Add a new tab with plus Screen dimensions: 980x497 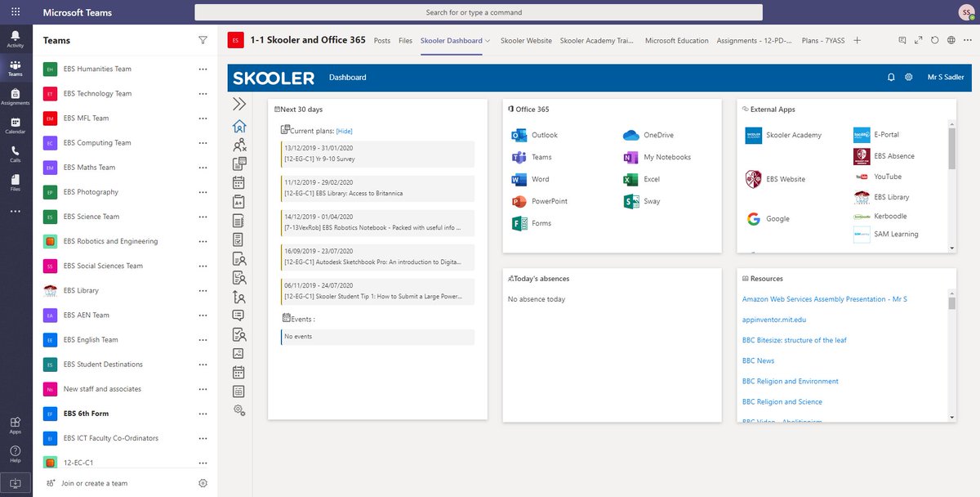857,40
